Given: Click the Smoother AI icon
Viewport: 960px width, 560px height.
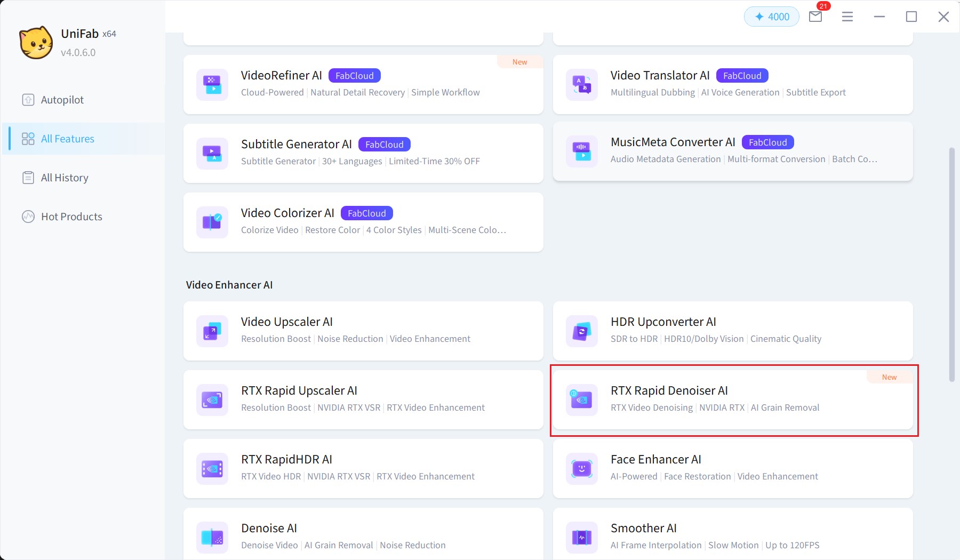Looking at the screenshot, I should 582,537.
